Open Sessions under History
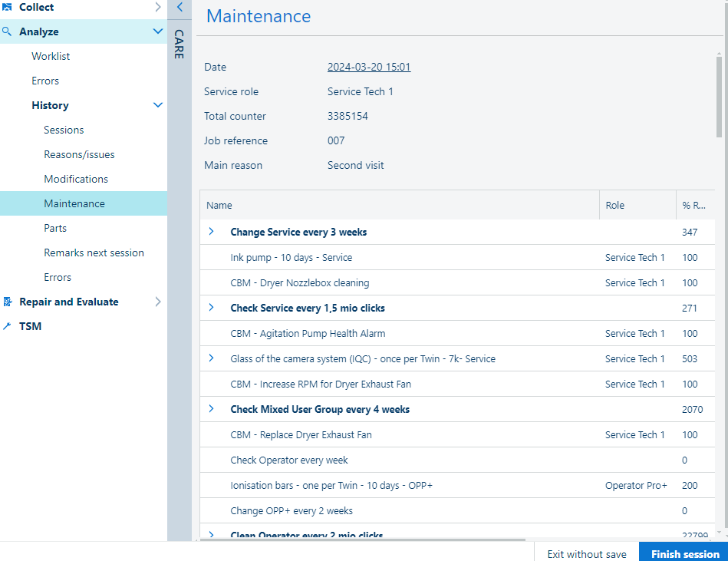Screen dimensions: 728x561 coord(64,130)
